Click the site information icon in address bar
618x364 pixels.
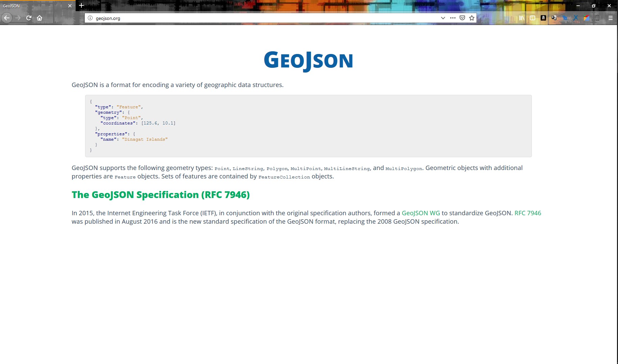(90, 18)
